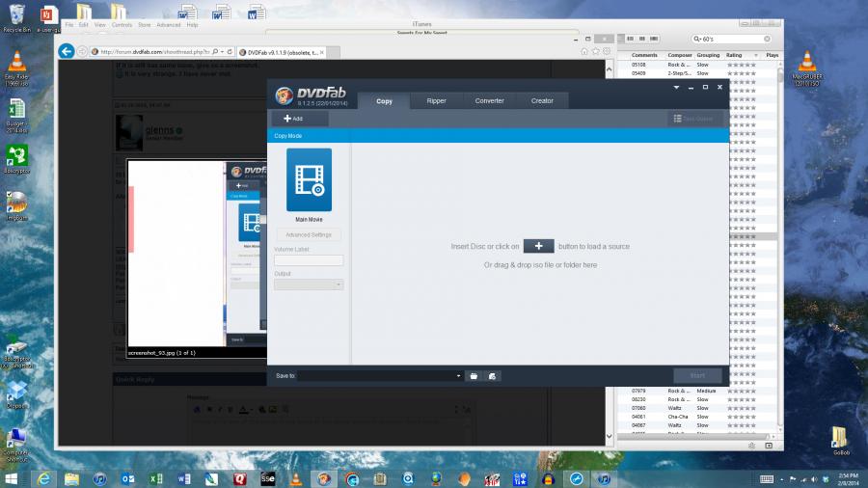This screenshot has height=488, width=868.
Task: Open Outlook from the taskbar
Action: (128, 478)
